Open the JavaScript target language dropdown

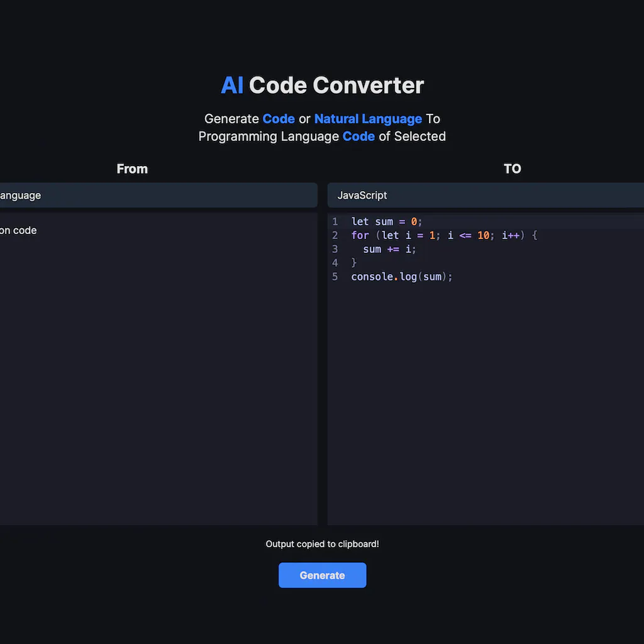[484, 195]
